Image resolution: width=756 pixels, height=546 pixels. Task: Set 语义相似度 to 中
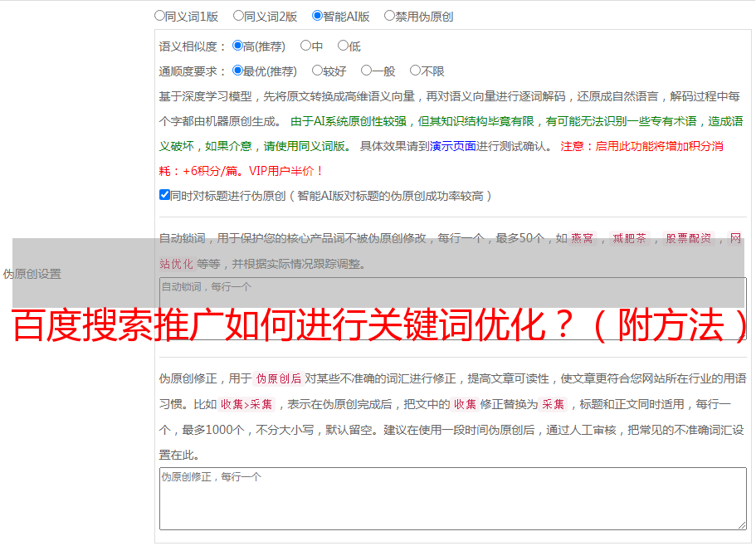pyautogui.click(x=305, y=46)
